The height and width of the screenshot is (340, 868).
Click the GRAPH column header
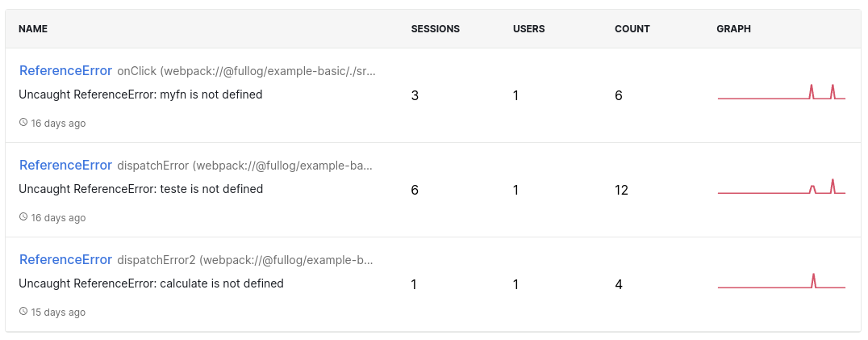(733, 29)
